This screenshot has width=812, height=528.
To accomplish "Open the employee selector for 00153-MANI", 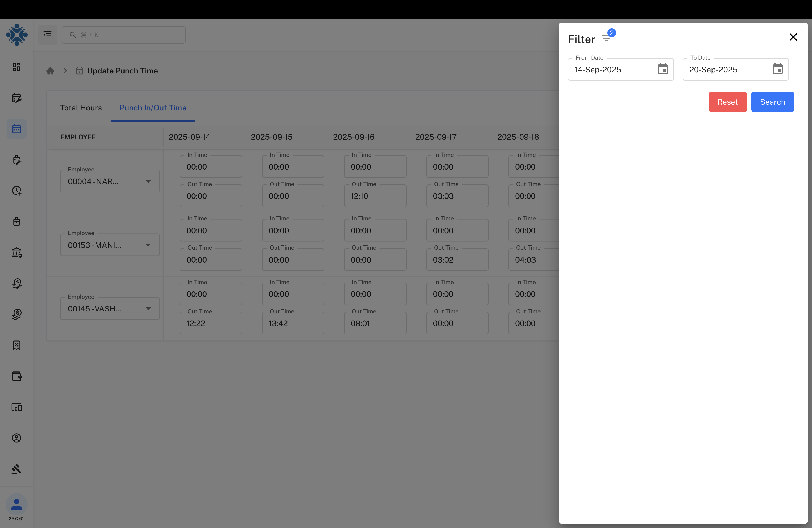I will [x=148, y=245].
